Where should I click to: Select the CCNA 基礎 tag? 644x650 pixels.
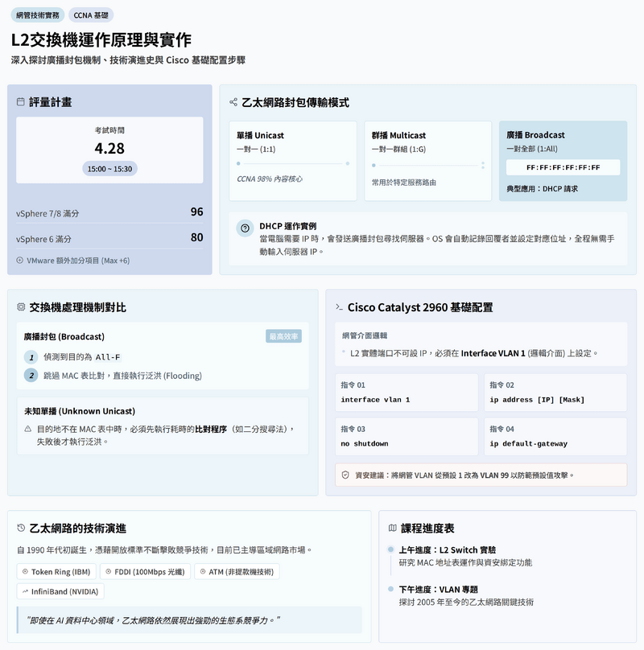(93, 15)
